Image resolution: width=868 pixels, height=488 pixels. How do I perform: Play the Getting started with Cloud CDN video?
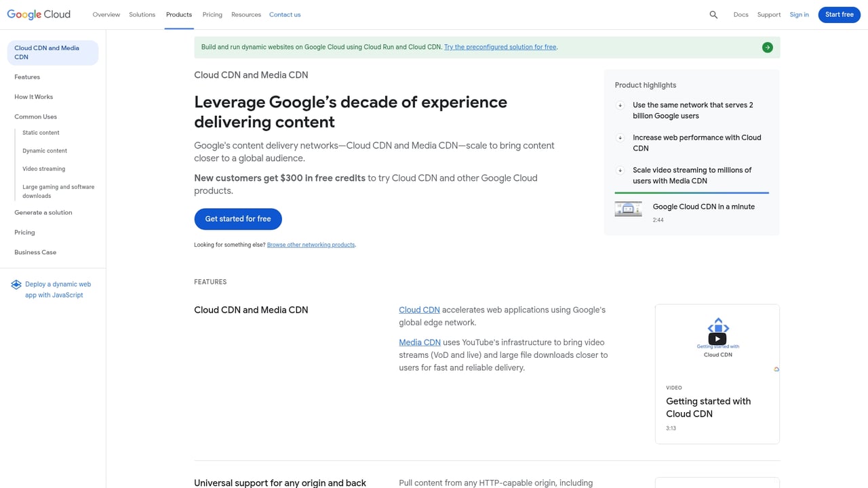point(717,338)
